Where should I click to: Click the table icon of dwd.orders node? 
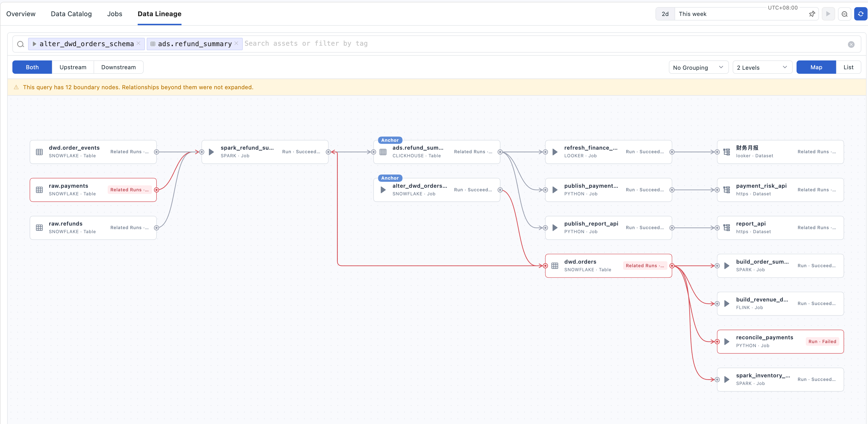tap(555, 266)
